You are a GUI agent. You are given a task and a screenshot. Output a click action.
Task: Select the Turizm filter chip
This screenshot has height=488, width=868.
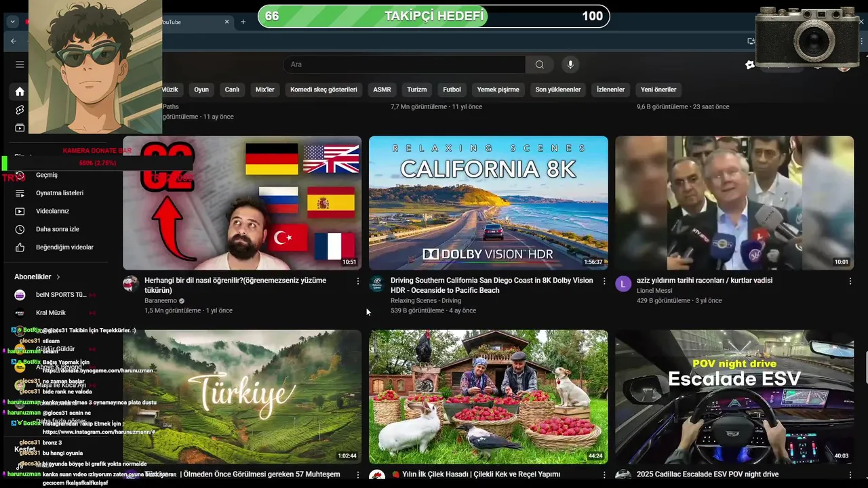pos(417,89)
